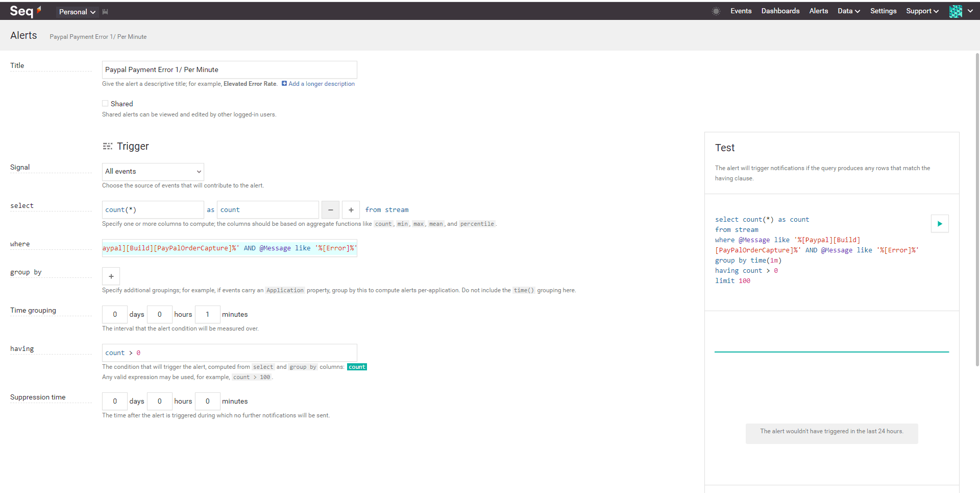Screen dimensions: 980x493
Task: Toggle dark mode with the theme icon
Action: tap(716, 11)
